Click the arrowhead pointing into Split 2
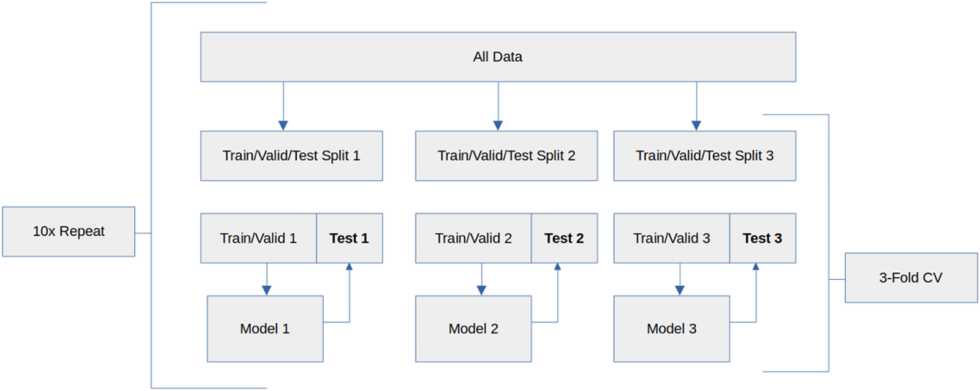Viewport: 980px width, 391px height. pos(498,125)
